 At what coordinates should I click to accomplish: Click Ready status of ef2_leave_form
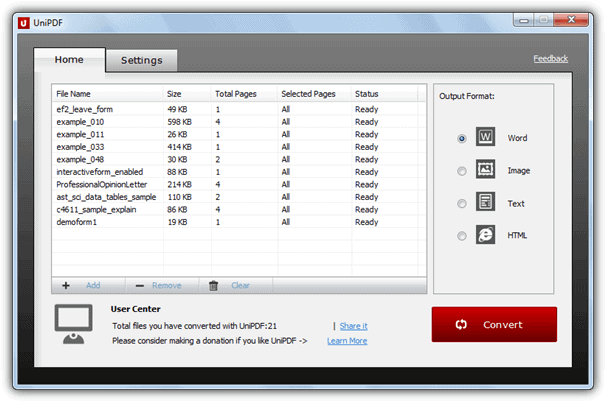click(x=366, y=110)
